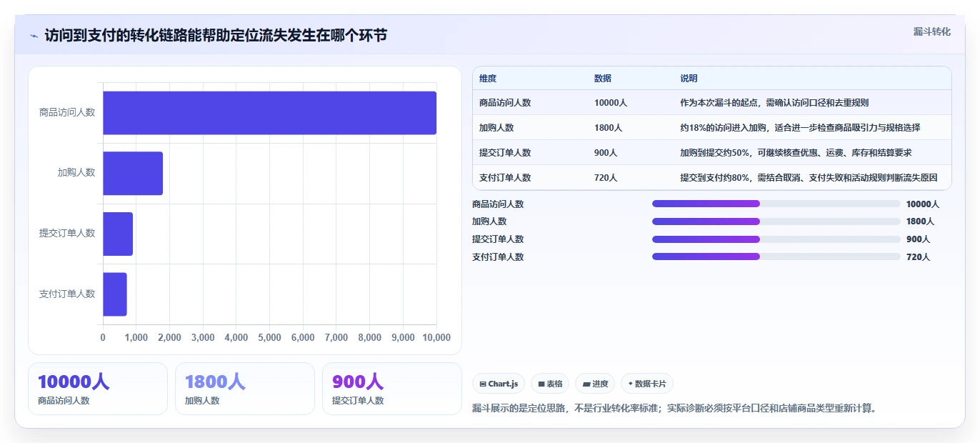This screenshot has height=443, width=980.
Task: Click the 8,000 tick on the x-axis
Action: pos(370,337)
